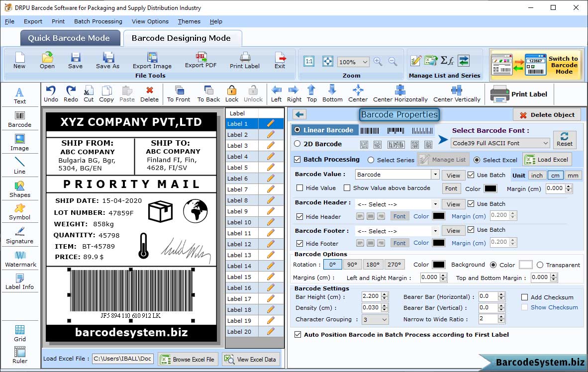Open the Barcode Value dropdown

pyautogui.click(x=435, y=175)
